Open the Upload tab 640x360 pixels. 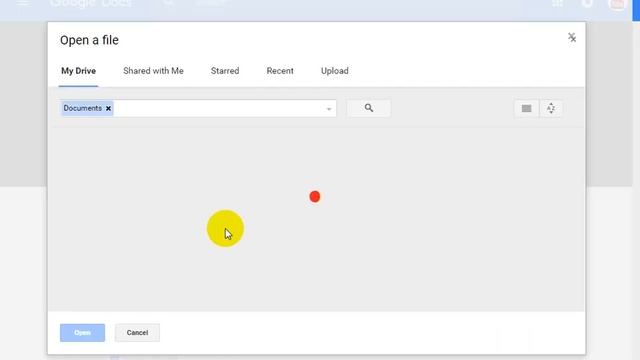point(335,71)
